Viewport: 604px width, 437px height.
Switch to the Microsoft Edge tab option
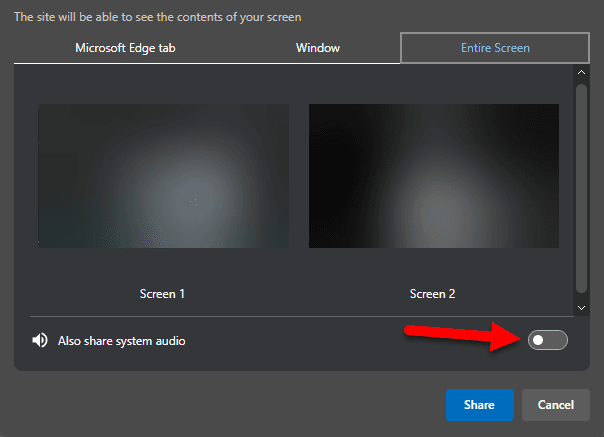[125, 48]
